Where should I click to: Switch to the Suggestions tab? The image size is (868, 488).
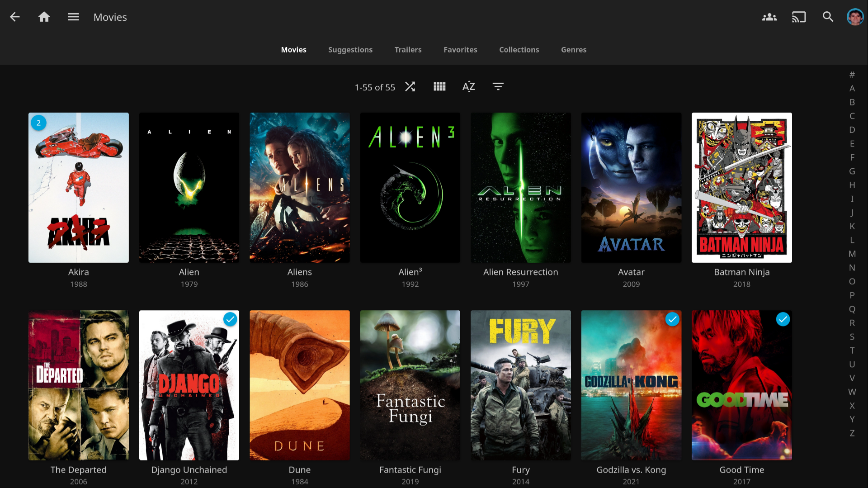point(350,50)
